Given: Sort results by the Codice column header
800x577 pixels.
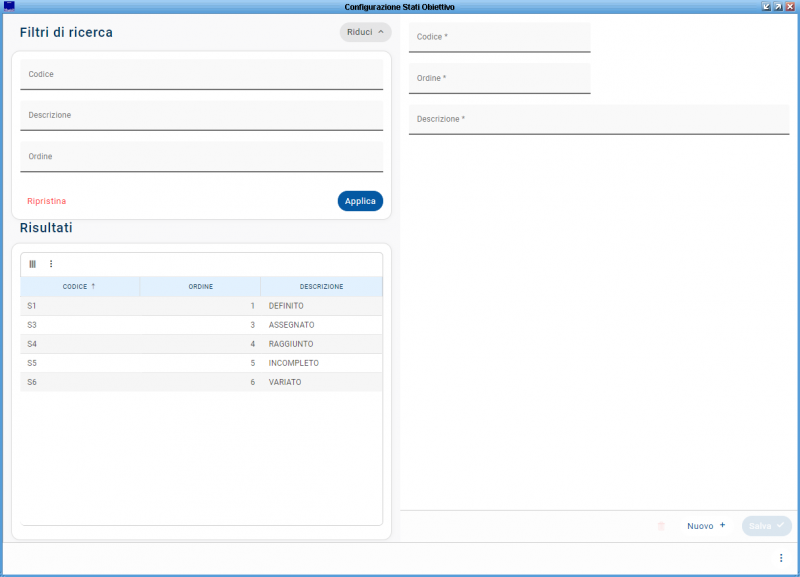Looking at the screenshot, I should click(x=80, y=287).
